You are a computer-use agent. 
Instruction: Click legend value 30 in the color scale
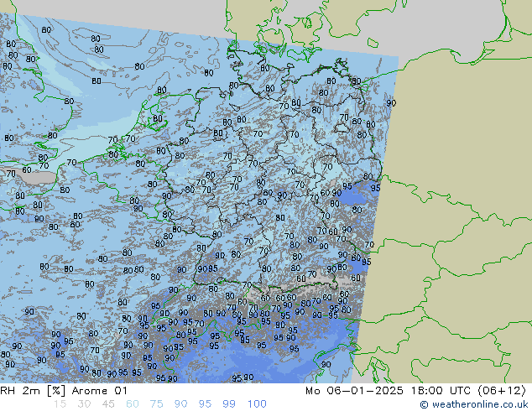coord(84,404)
